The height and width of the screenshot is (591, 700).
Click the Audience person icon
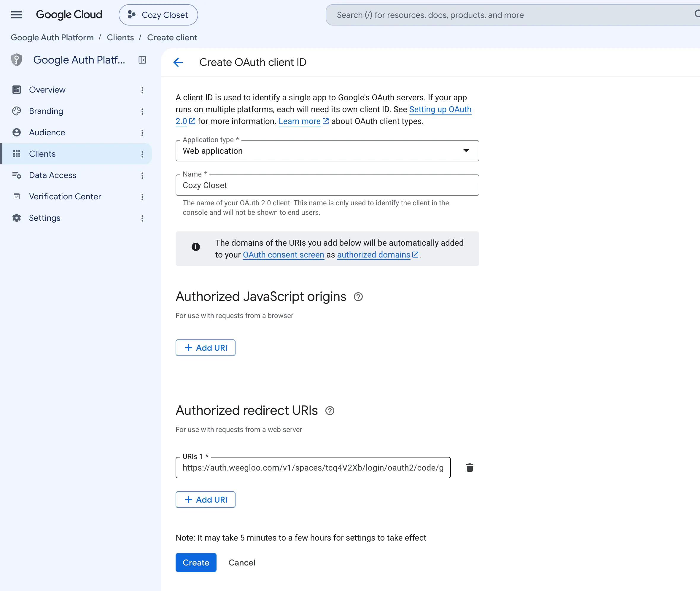tap(16, 132)
